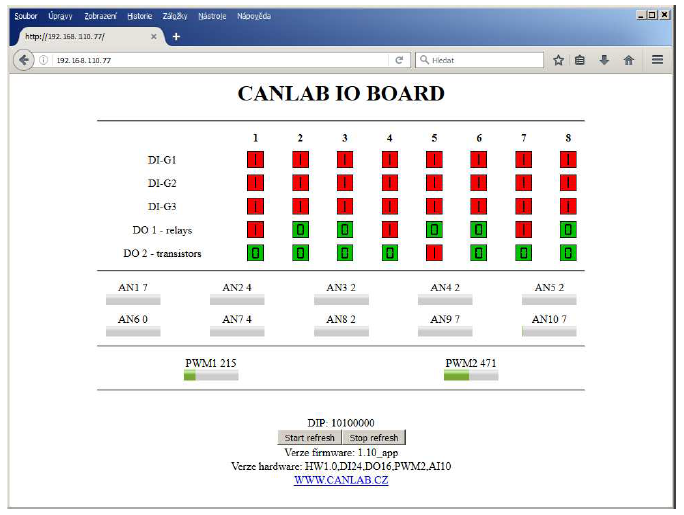Open the Nápověda menu
This screenshot has width=684, height=515.
tap(254, 16)
